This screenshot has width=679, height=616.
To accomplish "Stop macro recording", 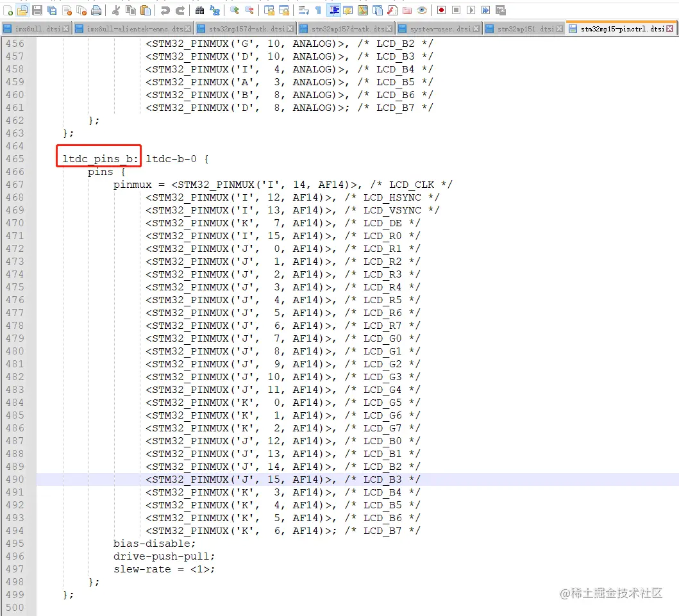I will [x=456, y=10].
